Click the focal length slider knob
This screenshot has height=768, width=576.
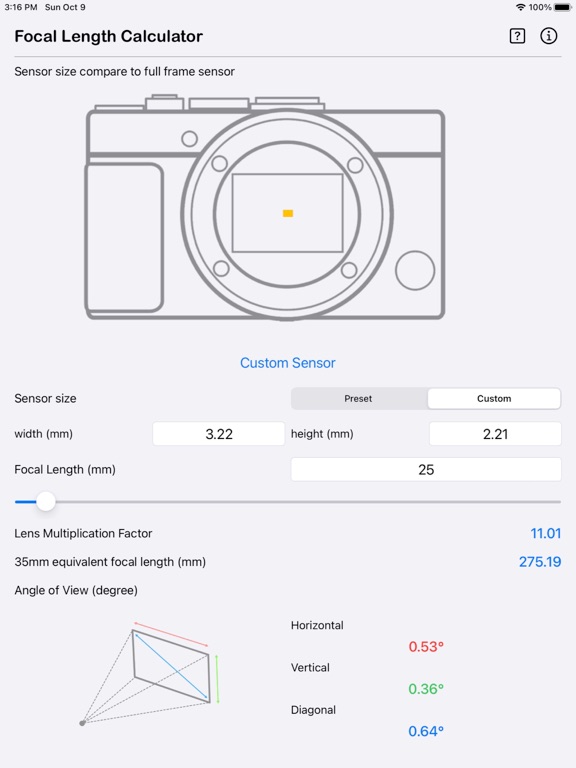click(x=46, y=502)
